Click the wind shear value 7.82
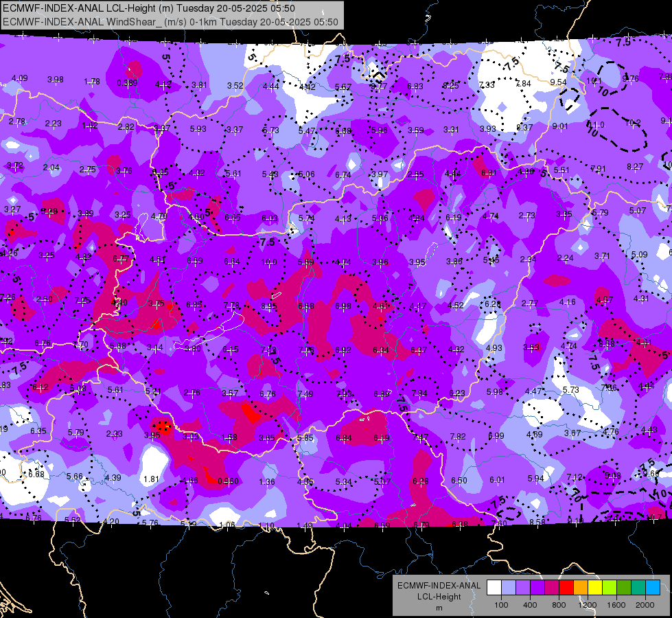Screen dimensions: 672x618 pyautogui.click(x=458, y=436)
